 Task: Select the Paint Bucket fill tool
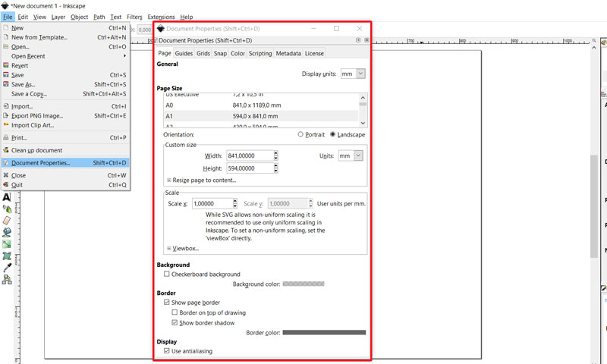(7, 232)
